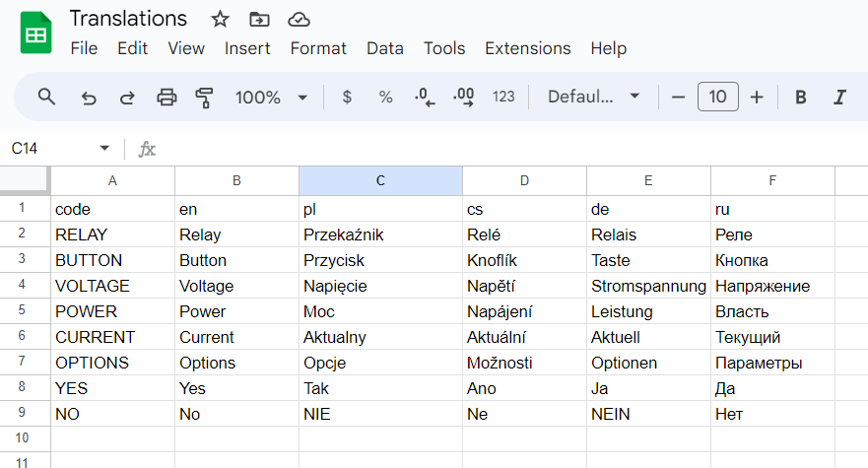Select cell containing RELAY
The height and width of the screenshot is (468, 868).
coord(112,234)
